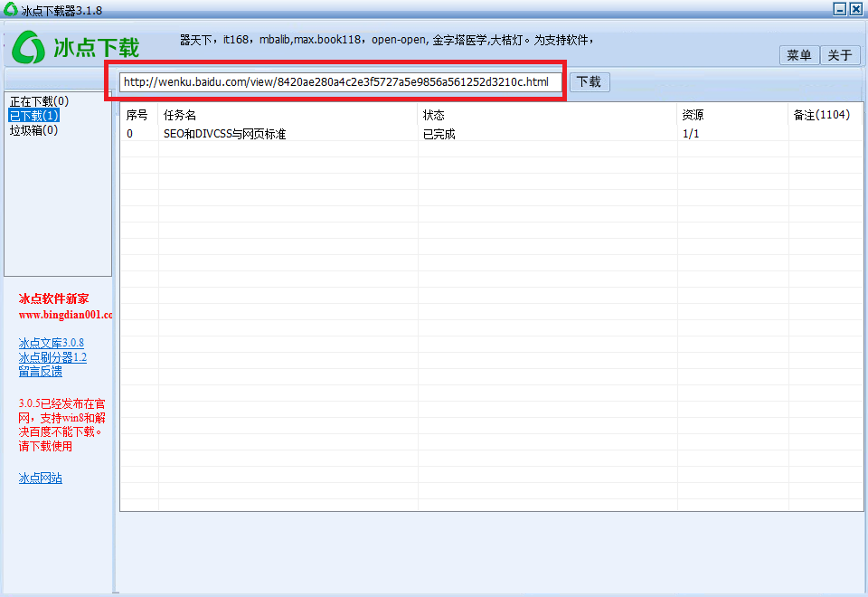
Task: Select 垃圾箱(0) in the sidebar
Action: click(x=33, y=130)
